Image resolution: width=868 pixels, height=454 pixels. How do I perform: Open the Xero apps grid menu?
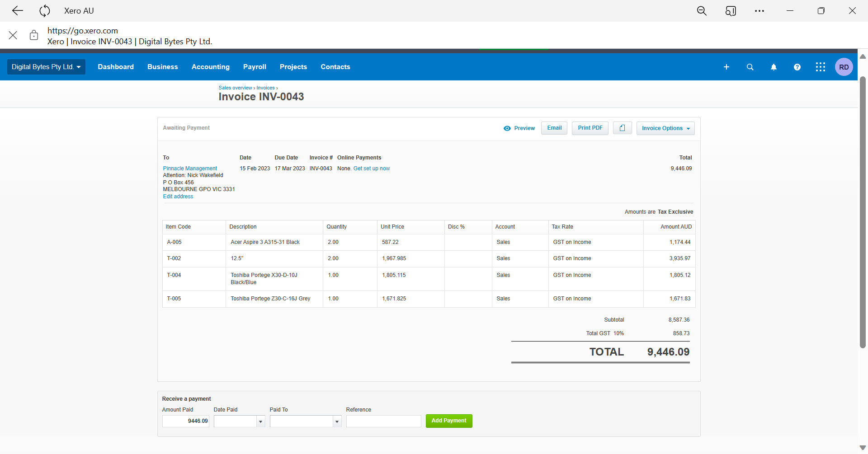821,67
